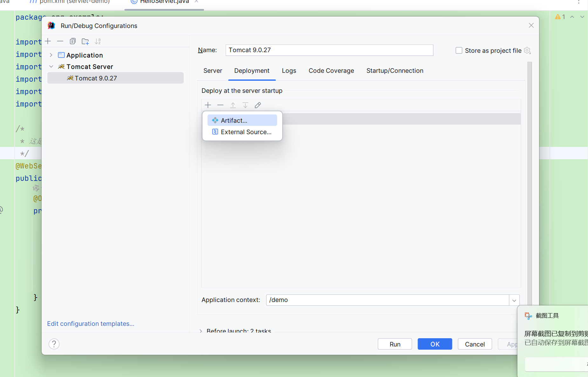Open the Logs tab
This screenshot has height=377, width=588.
(x=289, y=71)
